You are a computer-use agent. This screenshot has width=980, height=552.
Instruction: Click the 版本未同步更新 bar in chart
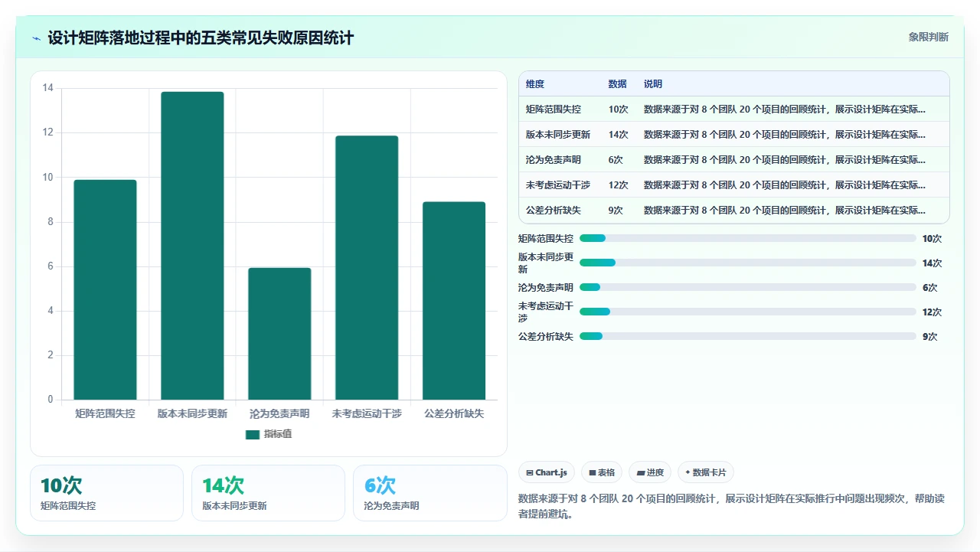click(192, 246)
